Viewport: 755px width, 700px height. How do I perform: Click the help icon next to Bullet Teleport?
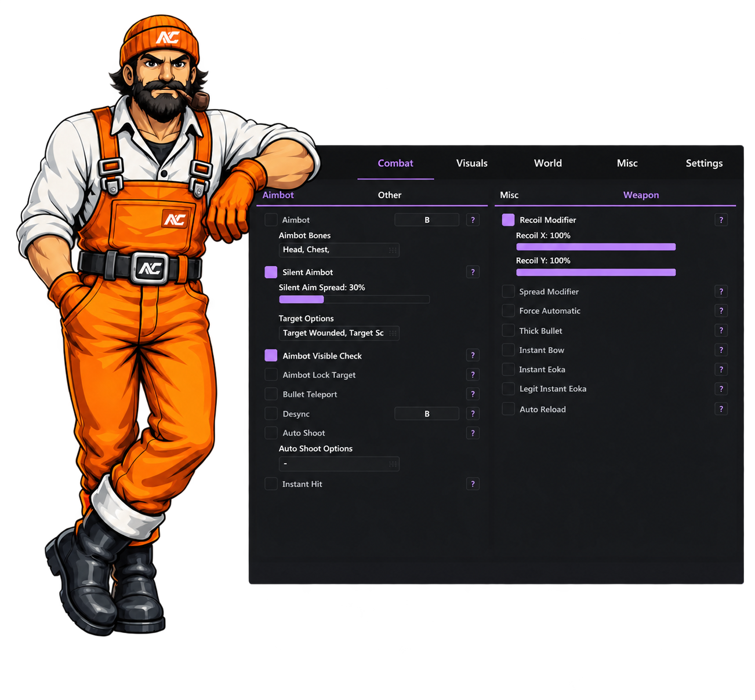click(x=473, y=394)
